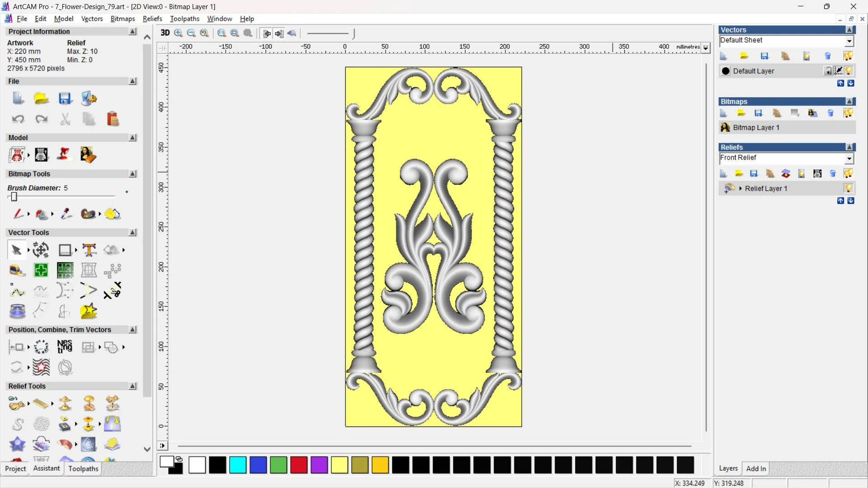The image size is (868, 488).
Task: Toggle the lightbulb for Relief Layer 1
Action: (849, 188)
